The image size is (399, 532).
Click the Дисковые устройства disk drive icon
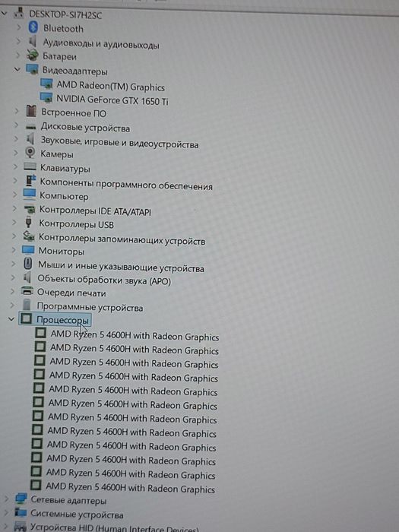coord(31,127)
